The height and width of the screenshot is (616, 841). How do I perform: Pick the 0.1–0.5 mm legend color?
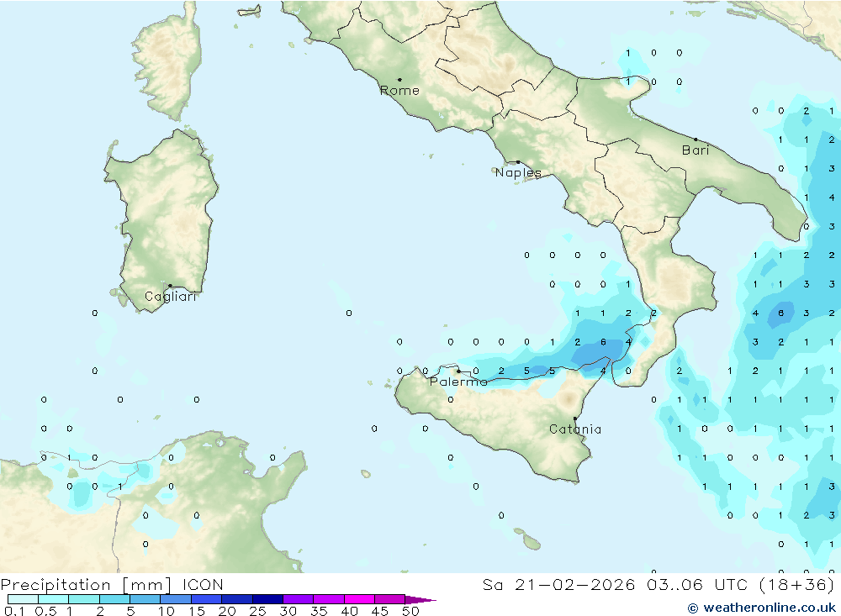click(23, 599)
